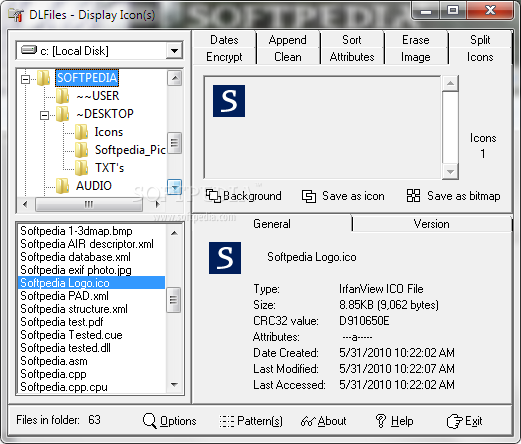Select file Softpedia AIR descriptor.xml

tap(87, 244)
